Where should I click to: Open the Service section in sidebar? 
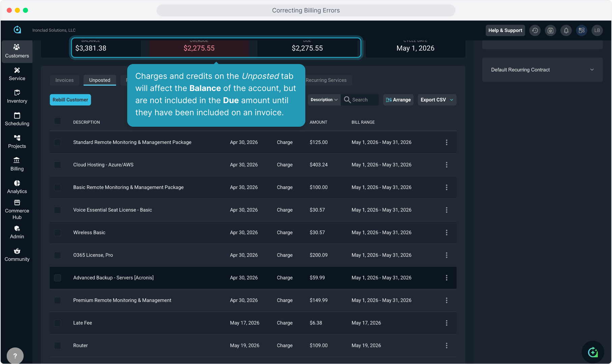click(x=17, y=74)
